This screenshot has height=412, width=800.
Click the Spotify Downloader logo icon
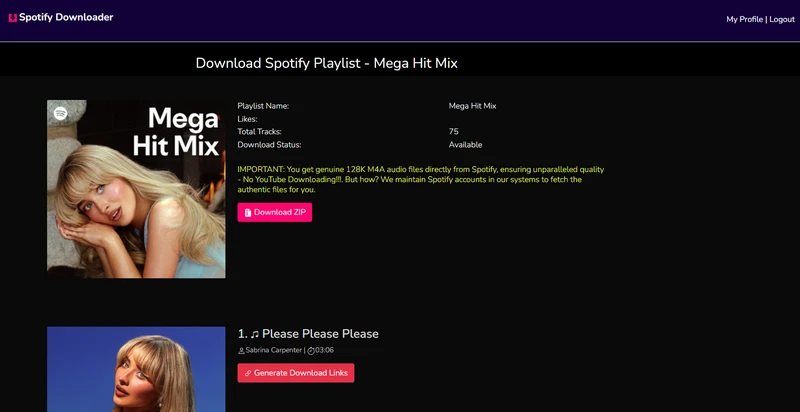tap(13, 18)
